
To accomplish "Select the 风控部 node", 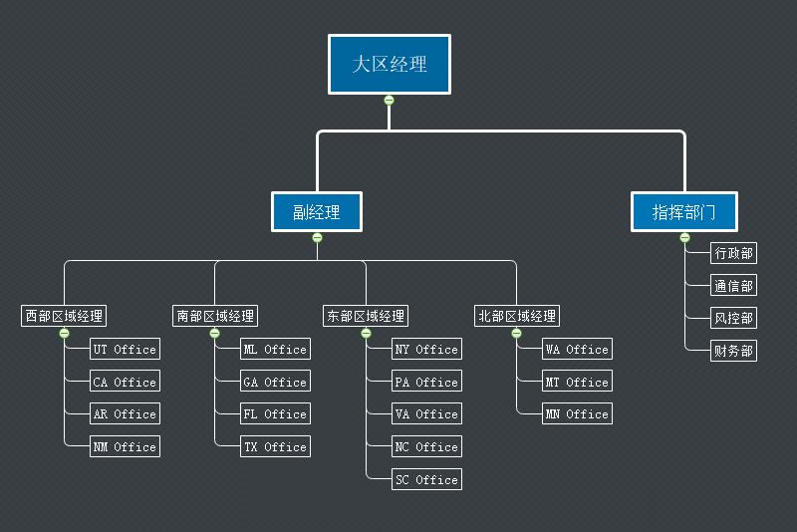I will coord(733,318).
